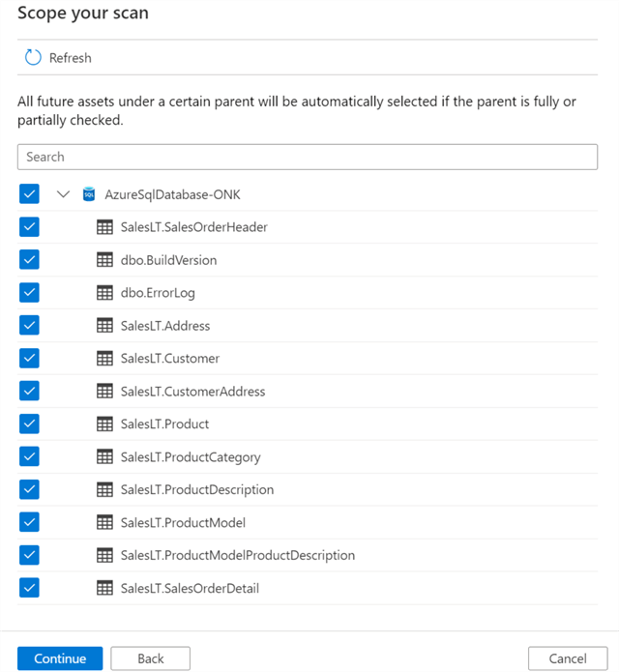Image resolution: width=619 pixels, height=672 pixels.
Task: Click the AzureSqlDatabase-ONK SQL database icon
Action: 89,194
